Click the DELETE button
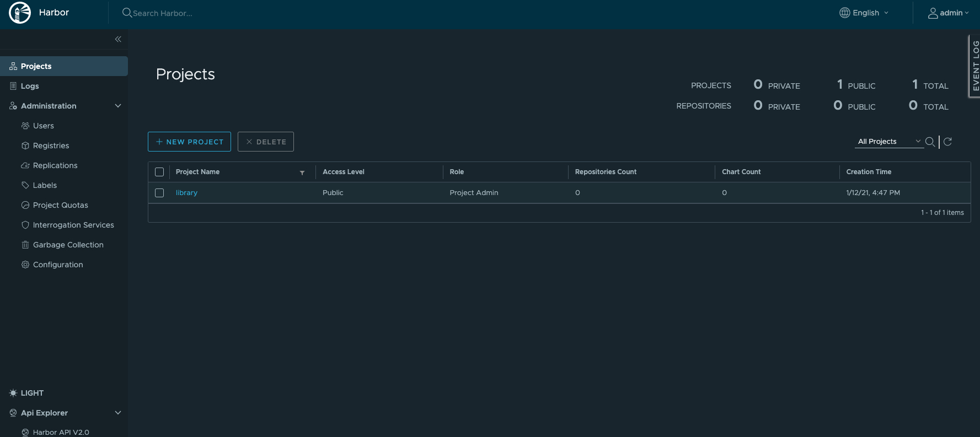 [266, 142]
